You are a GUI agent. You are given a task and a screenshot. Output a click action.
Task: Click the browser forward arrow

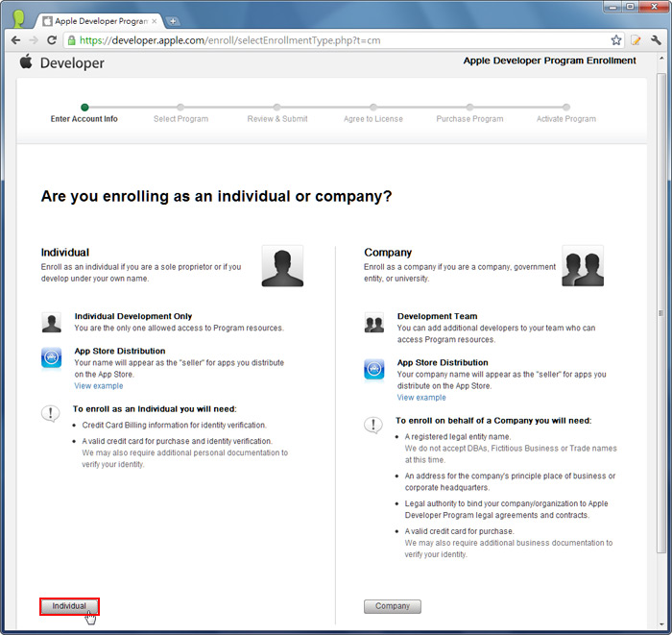point(34,40)
